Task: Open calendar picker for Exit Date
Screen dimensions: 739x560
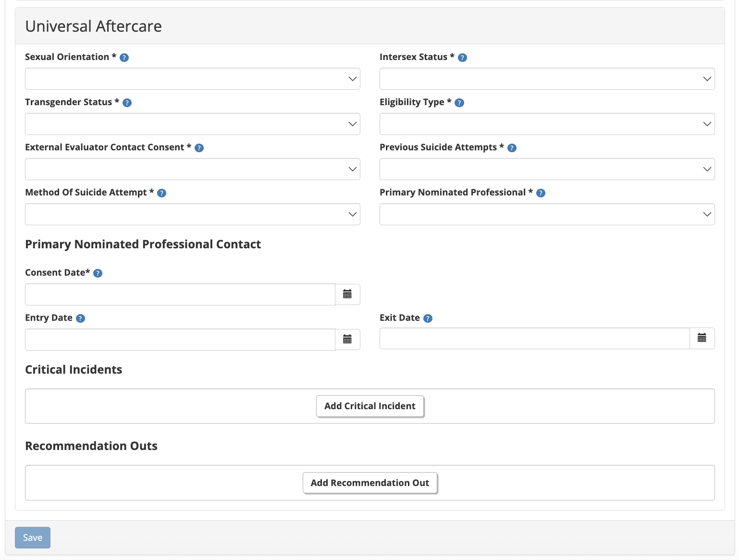Action: (x=702, y=338)
